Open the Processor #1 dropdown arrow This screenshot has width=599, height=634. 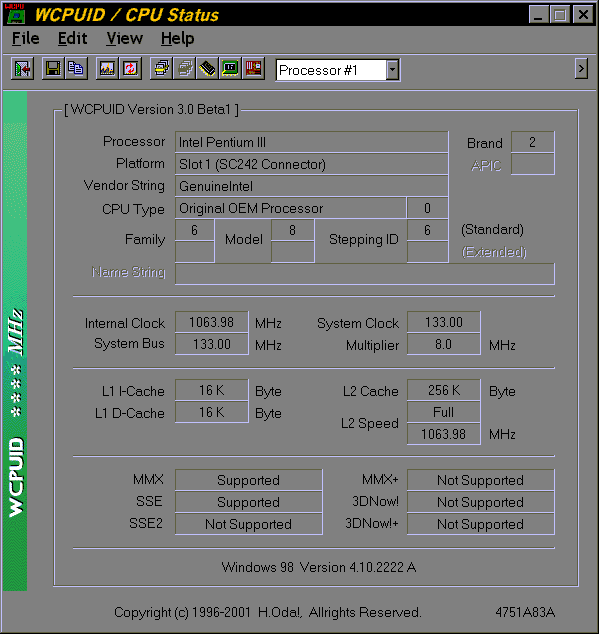coord(392,70)
